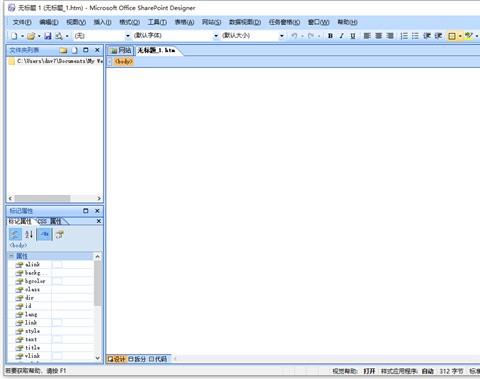The image size is (480, 379).
Task: Click the Preview in Browser icon
Action: coord(59,36)
